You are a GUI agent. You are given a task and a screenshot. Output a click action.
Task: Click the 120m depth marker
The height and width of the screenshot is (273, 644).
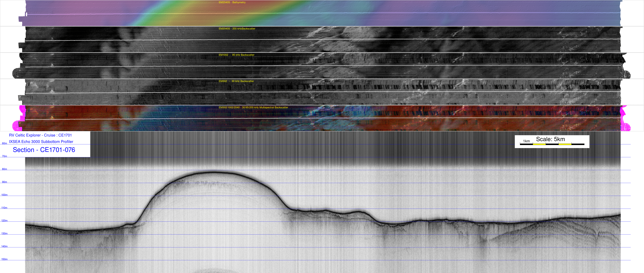[5, 221]
